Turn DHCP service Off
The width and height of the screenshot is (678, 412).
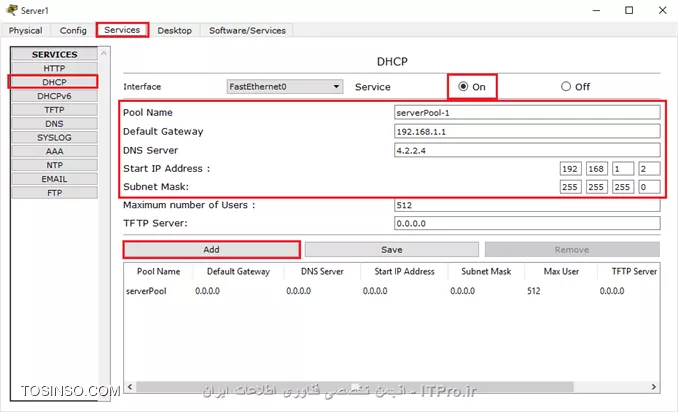click(566, 86)
